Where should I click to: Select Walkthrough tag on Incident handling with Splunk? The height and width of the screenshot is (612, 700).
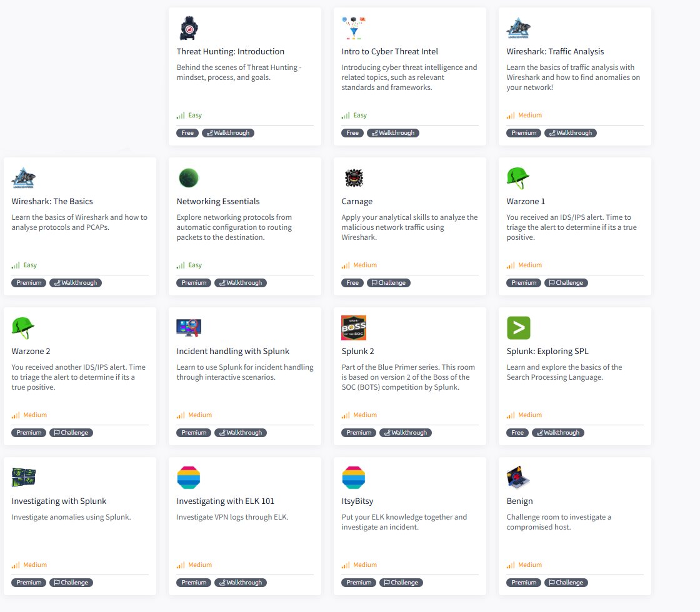241,433
